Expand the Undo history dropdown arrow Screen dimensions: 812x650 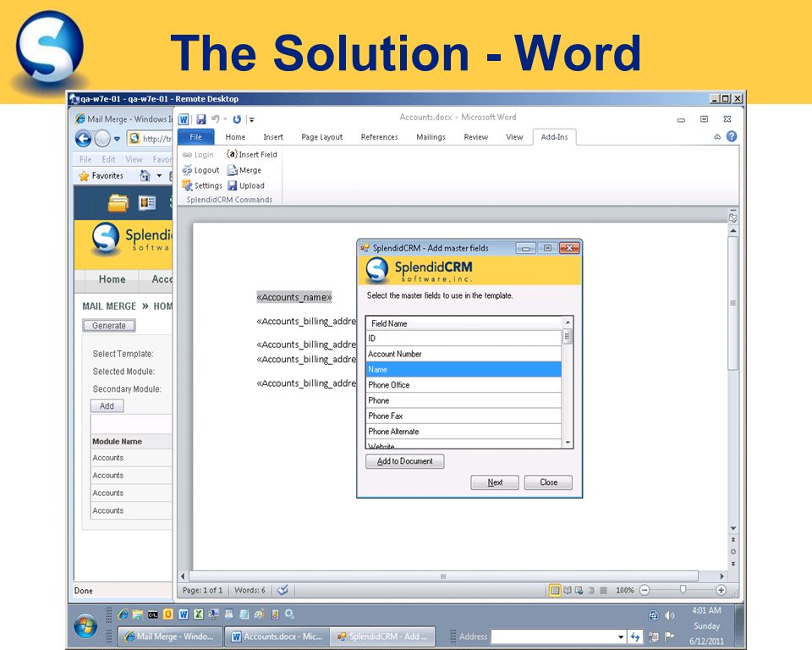tap(225, 119)
